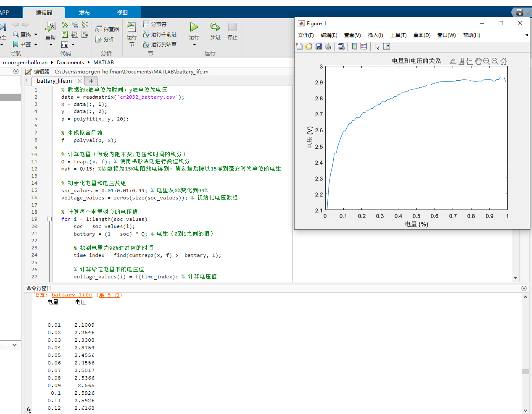The width and height of the screenshot is (532, 414).
Task: Open the Help (帮助) menu in Figure 1
Action: click(471, 35)
